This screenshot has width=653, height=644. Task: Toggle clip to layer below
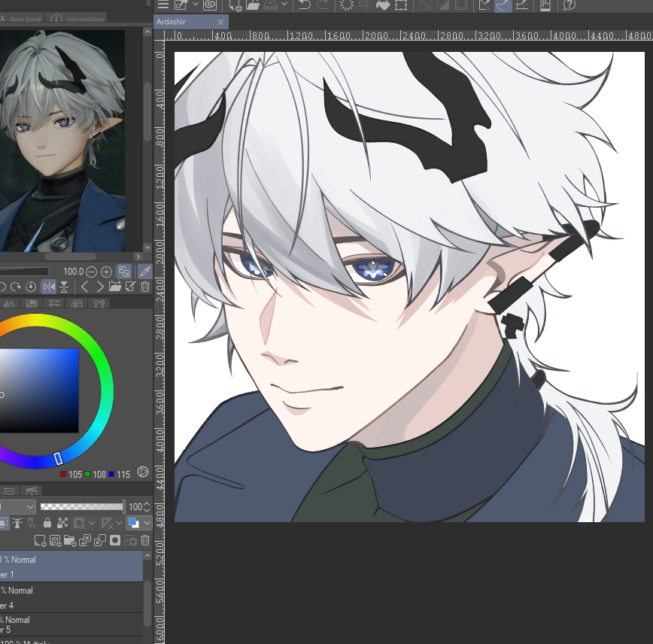pos(5,522)
